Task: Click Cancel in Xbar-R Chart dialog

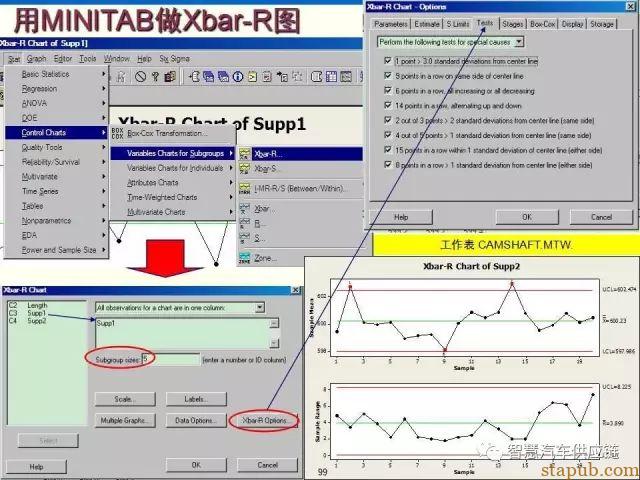Action: point(267,465)
